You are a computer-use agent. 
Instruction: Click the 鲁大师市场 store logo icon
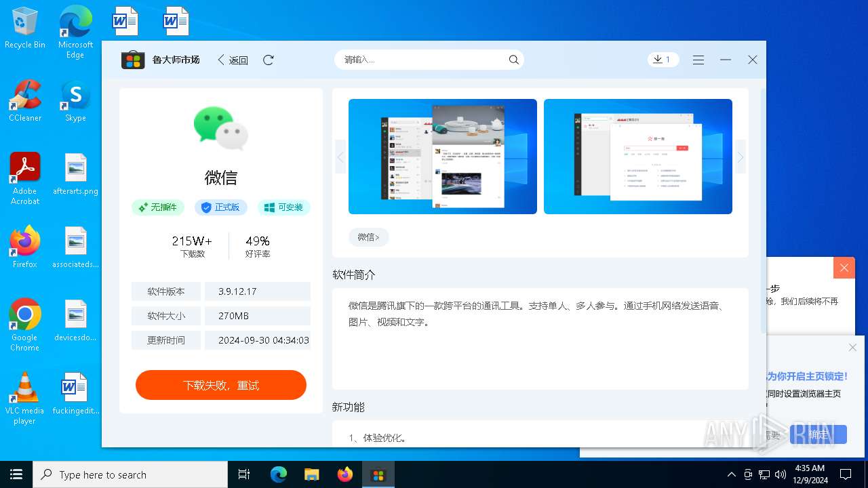(x=133, y=60)
